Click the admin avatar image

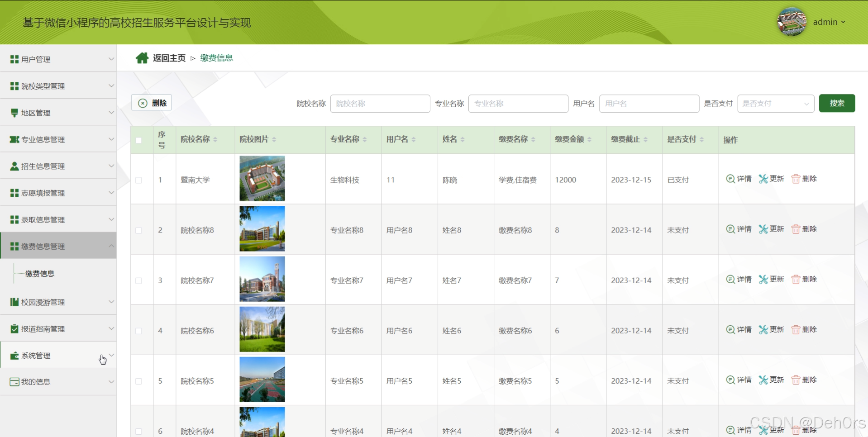pyautogui.click(x=792, y=22)
